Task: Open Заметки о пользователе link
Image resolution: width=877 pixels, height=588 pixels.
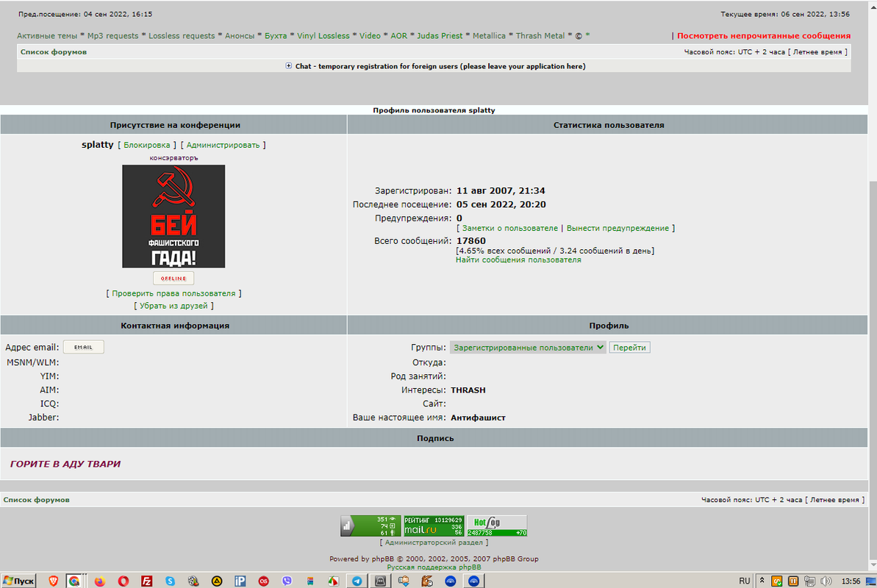Action: pyautogui.click(x=509, y=229)
